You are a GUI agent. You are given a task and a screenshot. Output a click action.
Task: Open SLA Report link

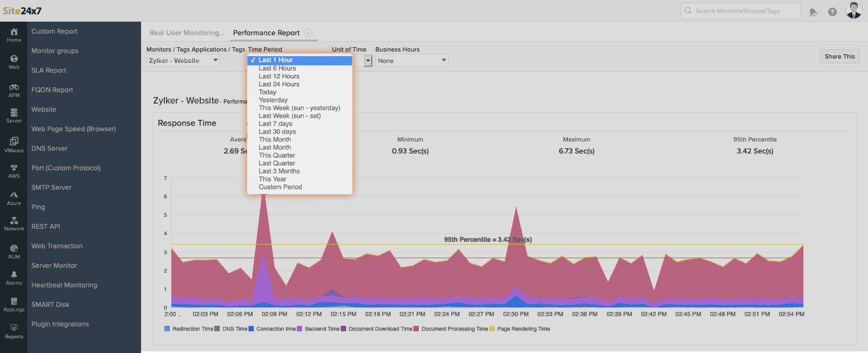point(49,70)
